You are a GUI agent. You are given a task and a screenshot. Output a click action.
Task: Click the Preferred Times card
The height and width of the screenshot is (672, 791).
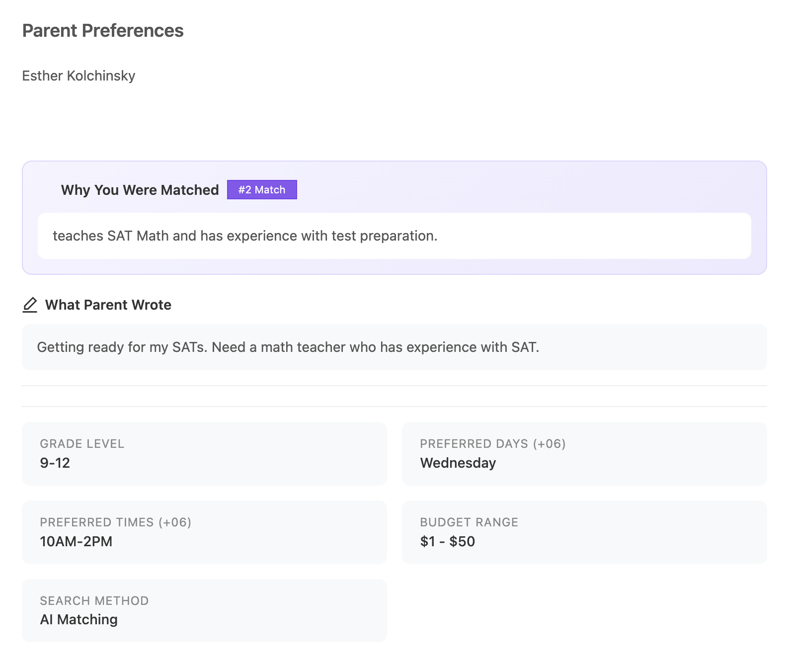(204, 532)
